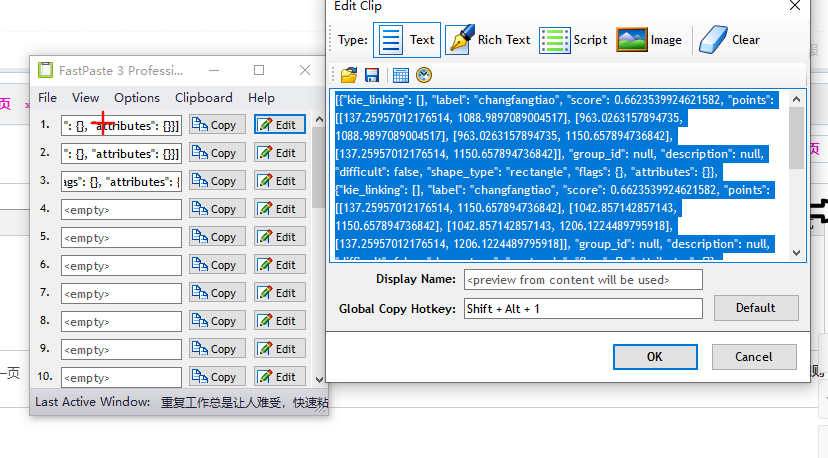Image resolution: width=828 pixels, height=458 pixels.
Task: Open the Clipboard menu
Action: click(x=203, y=98)
